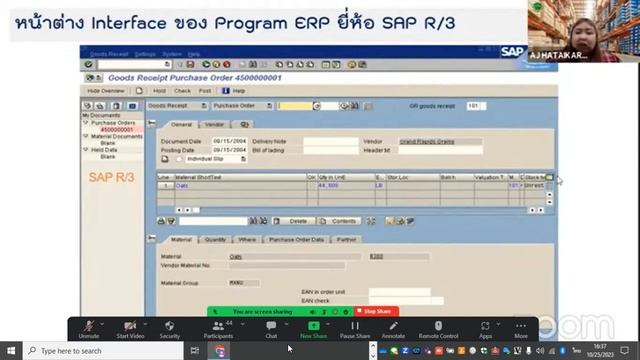640x360 pixels.
Task: Click the Last Page icon in SAP toolbar
Action: [x=311, y=64]
